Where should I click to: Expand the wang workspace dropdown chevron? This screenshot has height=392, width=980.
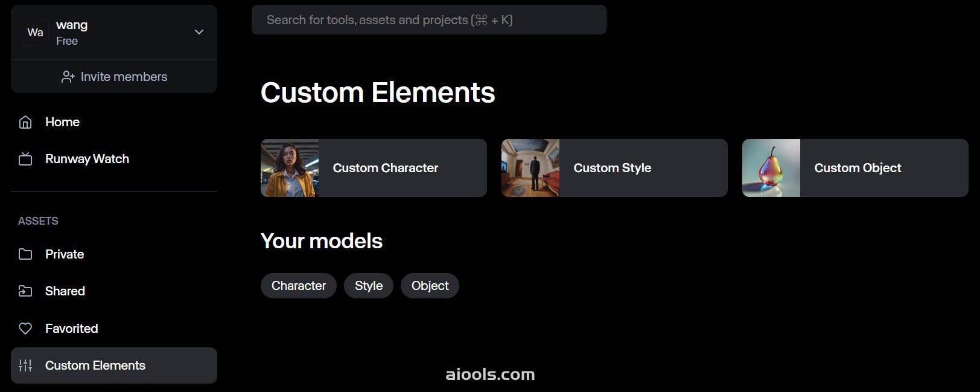pyautogui.click(x=199, y=32)
